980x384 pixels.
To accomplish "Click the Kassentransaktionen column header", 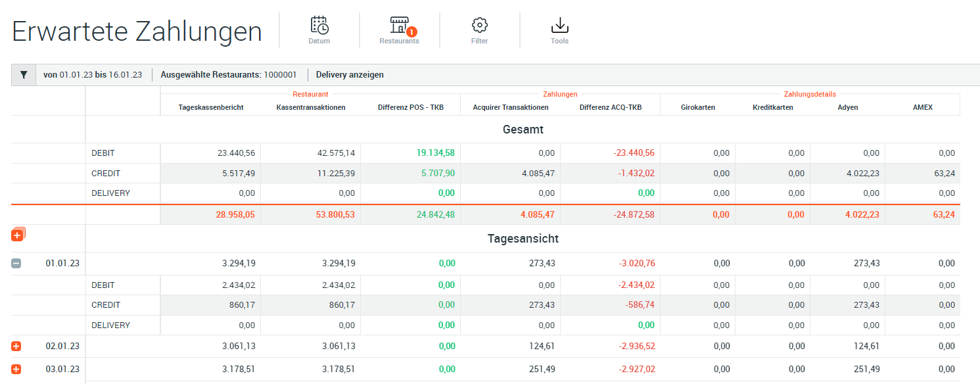I will 311,107.
